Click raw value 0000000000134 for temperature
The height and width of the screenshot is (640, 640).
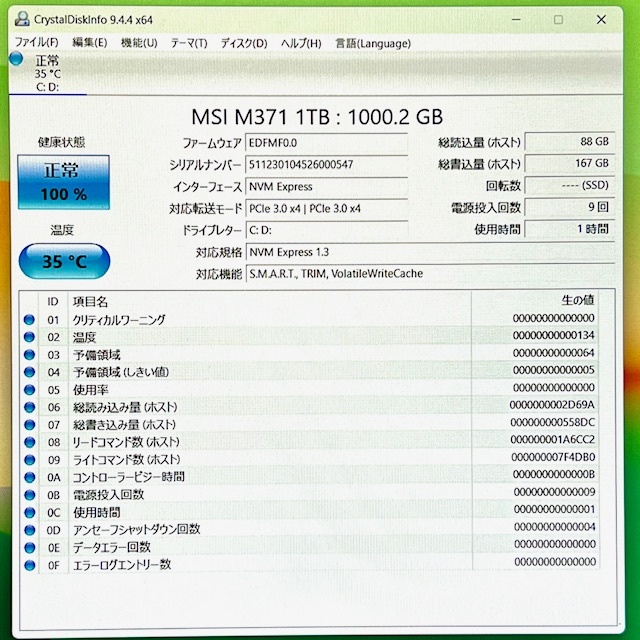tap(553, 335)
